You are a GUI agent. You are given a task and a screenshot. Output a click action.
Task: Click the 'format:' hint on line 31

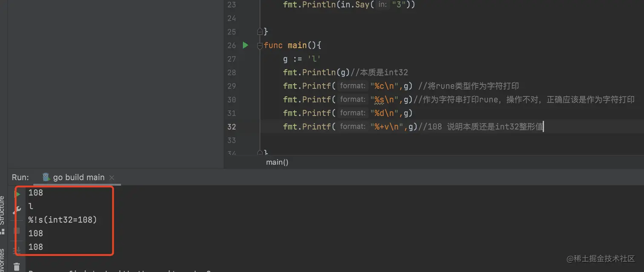pyautogui.click(x=353, y=113)
